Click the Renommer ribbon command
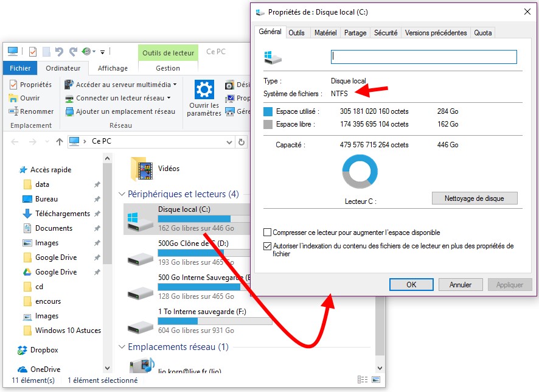The image size is (539, 392). [31, 111]
